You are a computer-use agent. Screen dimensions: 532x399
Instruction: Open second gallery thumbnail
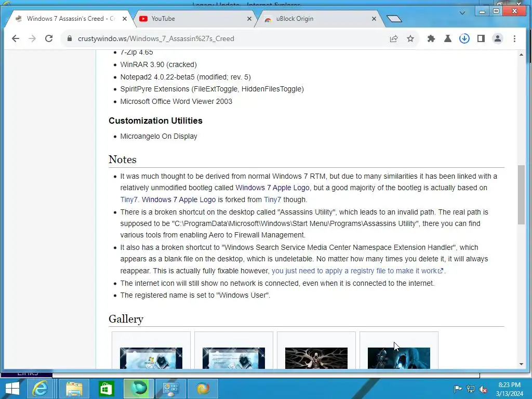click(x=234, y=357)
